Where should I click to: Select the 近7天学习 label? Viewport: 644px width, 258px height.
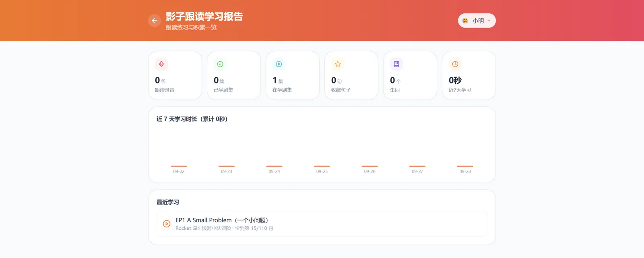pos(460,90)
